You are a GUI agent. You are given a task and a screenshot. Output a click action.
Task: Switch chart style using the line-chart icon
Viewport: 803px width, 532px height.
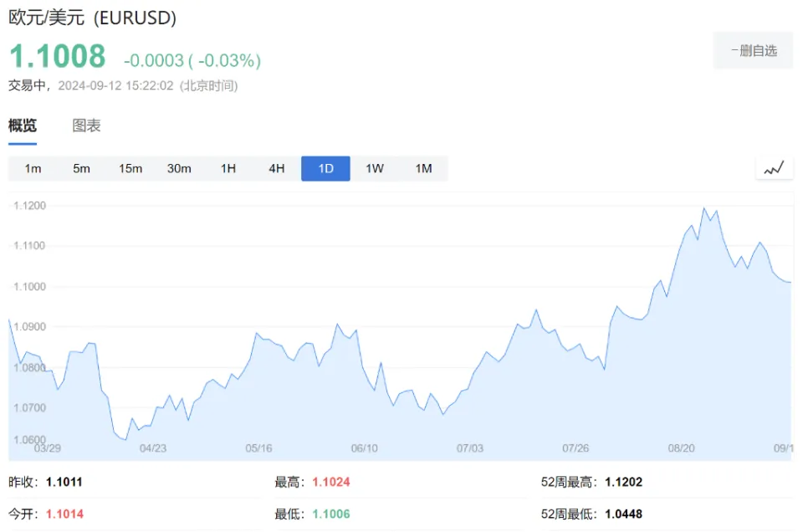tap(774, 168)
